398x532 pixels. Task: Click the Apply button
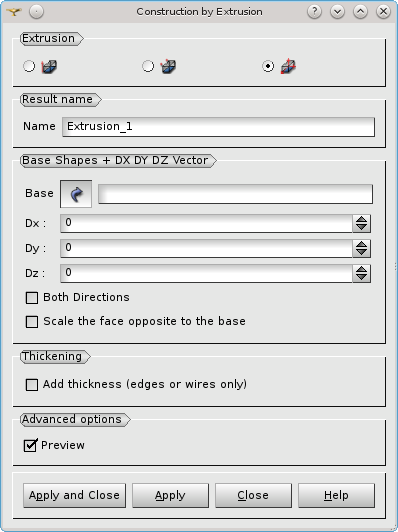click(170, 495)
